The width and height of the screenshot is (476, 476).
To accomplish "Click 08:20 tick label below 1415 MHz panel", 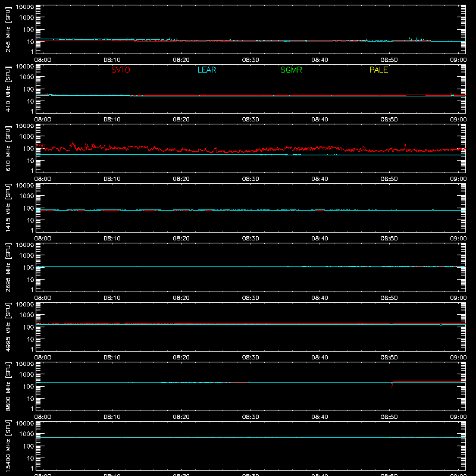I will [x=181, y=239].
